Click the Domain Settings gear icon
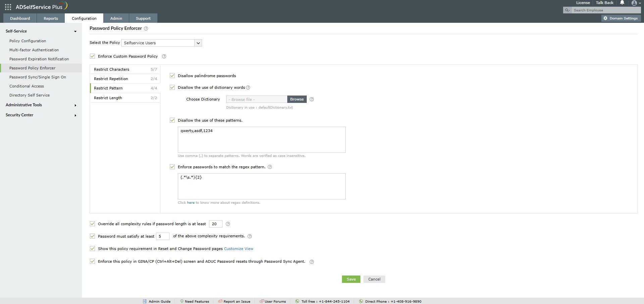The image size is (644, 304). pyautogui.click(x=605, y=18)
